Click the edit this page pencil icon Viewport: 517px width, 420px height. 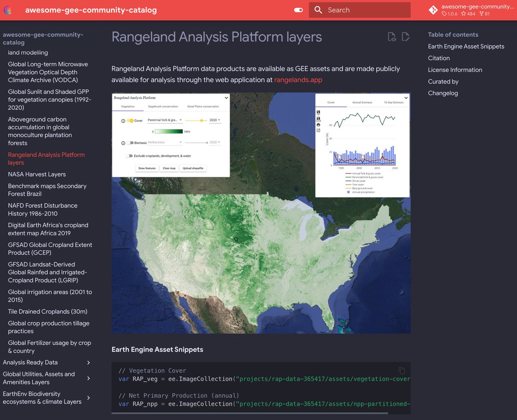[x=405, y=37]
